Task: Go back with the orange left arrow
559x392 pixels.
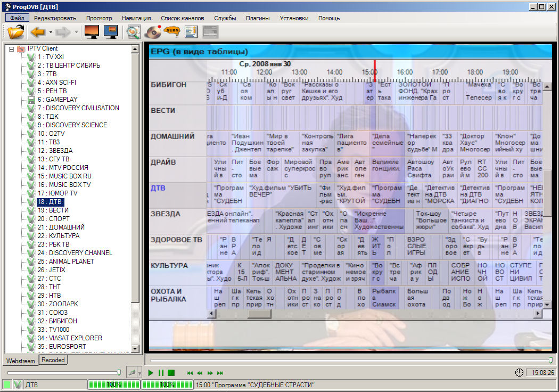Action: pyautogui.click(x=38, y=32)
